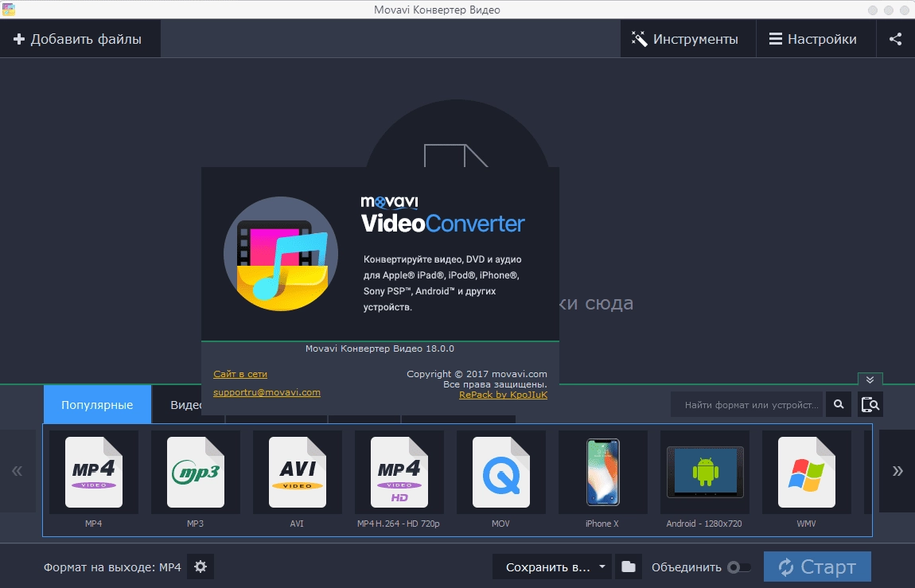
Task: Click the Movavi app icon in title bar
Action: tap(8, 10)
